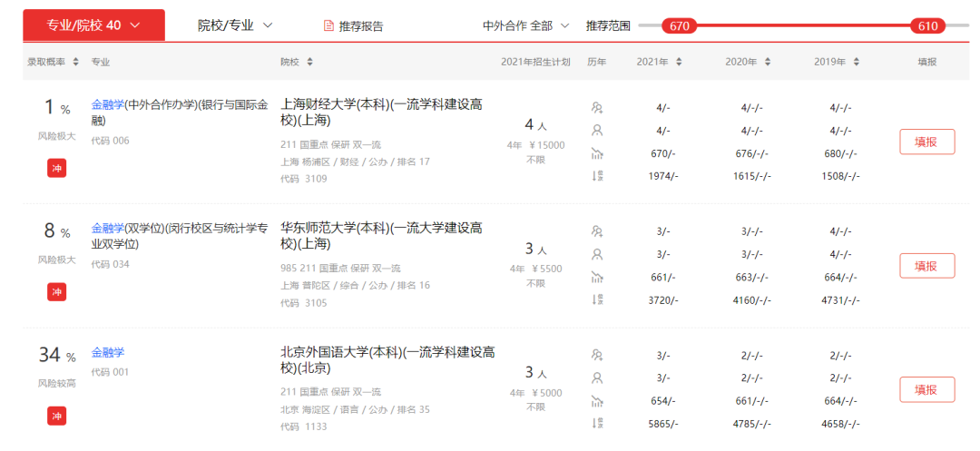
Task: Open the 专业/院校 40 dropdown
Action: [x=93, y=25]
